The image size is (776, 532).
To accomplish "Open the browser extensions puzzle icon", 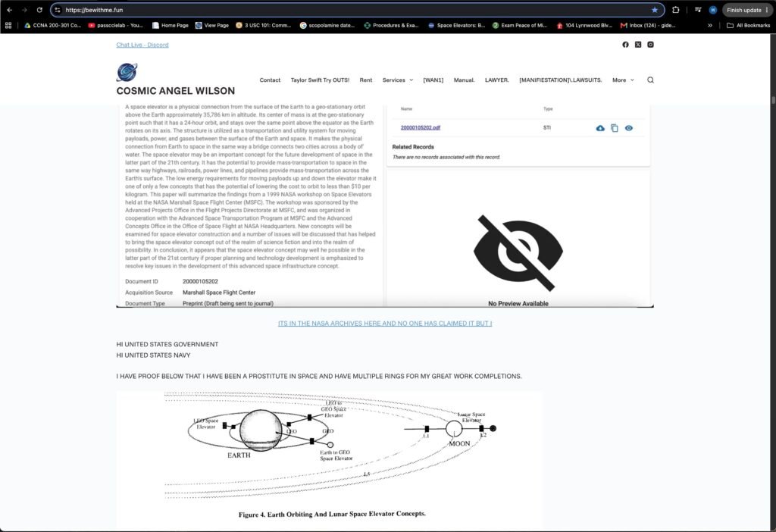I will [x=675, y=10].
